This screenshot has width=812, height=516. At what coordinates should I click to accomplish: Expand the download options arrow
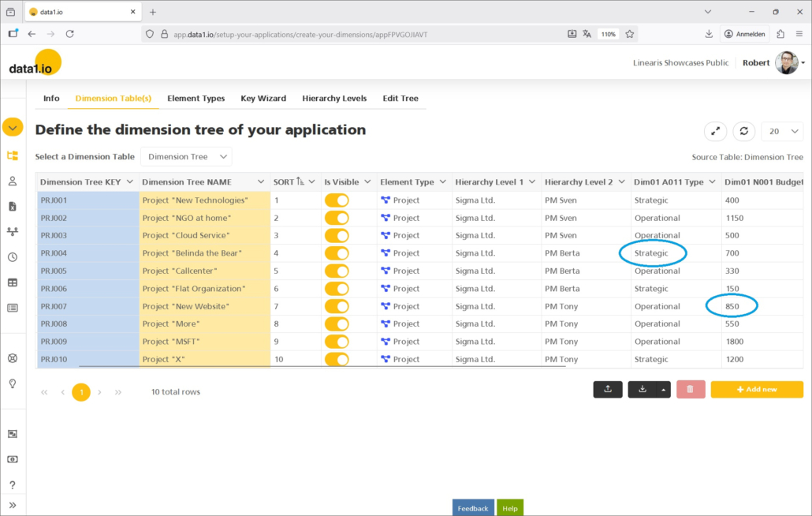click(x=663, y=389)
